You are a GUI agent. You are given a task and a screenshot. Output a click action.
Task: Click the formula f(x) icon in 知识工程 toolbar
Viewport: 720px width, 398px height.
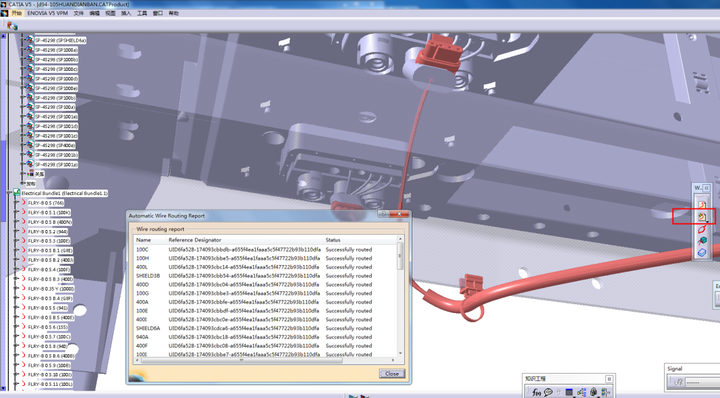click(x=536, y=392)
